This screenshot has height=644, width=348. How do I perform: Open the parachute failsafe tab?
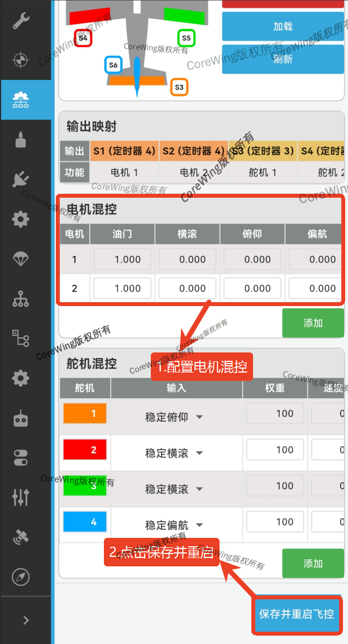[21, 259]
